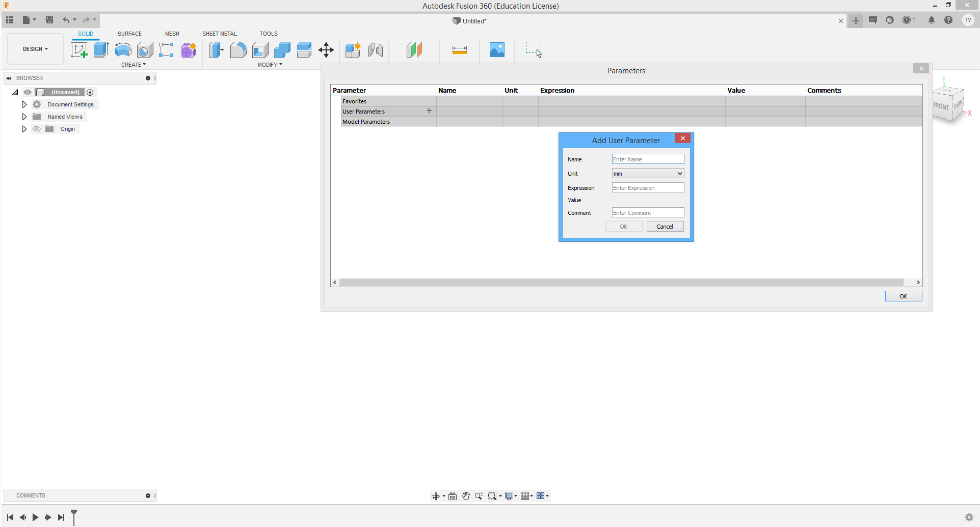Click the Measure tool icon
Viewport: 980px width, 527px height.
tap(460, 50)
